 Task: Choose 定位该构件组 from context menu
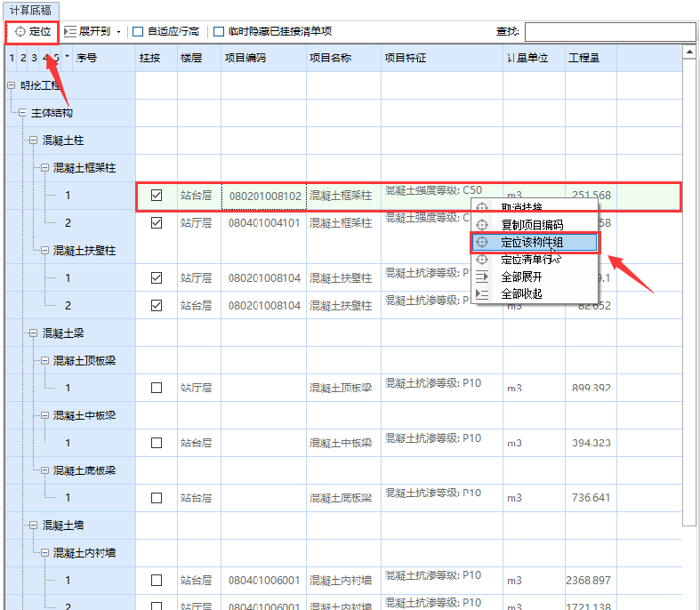[x=535, y=242]
